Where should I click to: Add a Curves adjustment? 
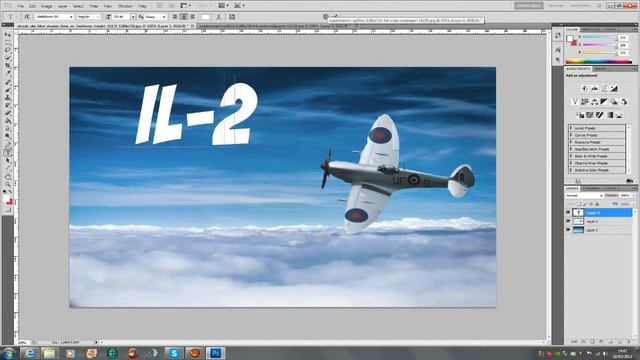point(604,89)
